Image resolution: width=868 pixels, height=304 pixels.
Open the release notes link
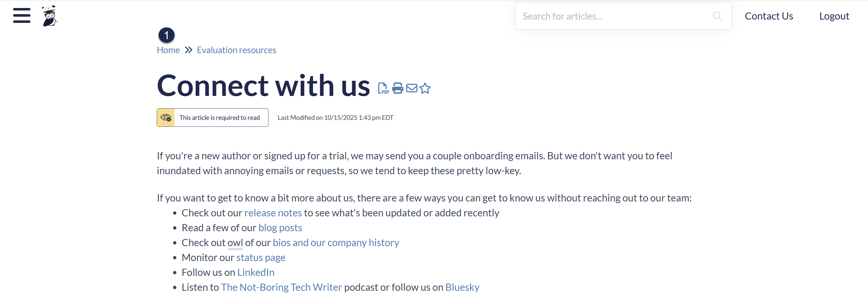pos(273,213)
